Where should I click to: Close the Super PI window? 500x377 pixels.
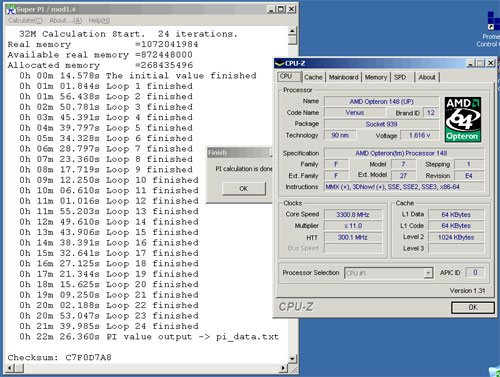point(291,9)
